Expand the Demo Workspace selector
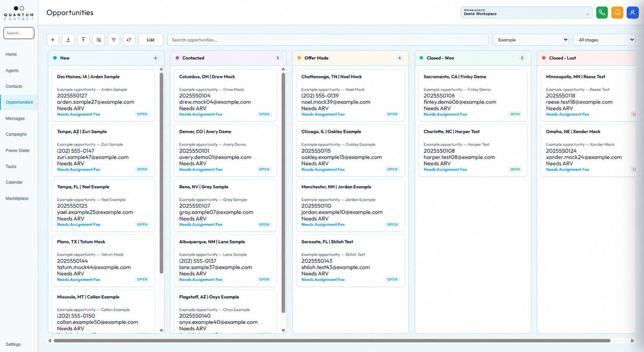Screen dimensions: 644x352 [526, 13]
